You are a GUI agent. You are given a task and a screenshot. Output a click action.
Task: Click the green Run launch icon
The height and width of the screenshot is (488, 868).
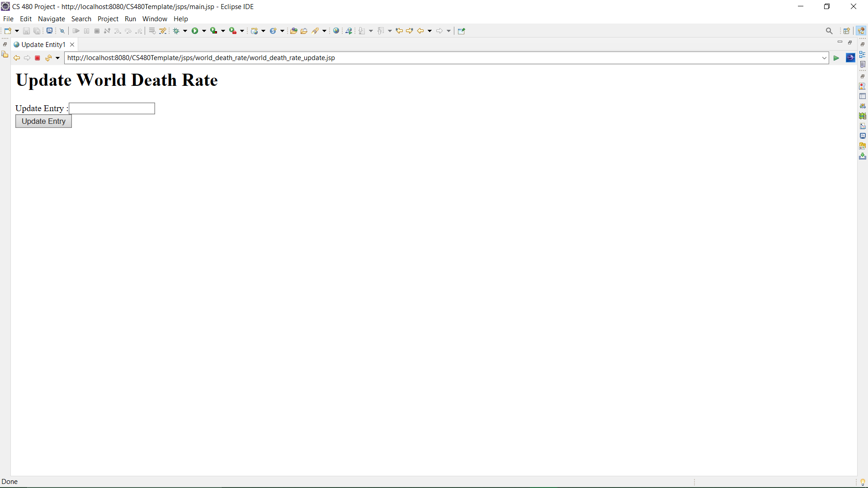tap(195, 31)
